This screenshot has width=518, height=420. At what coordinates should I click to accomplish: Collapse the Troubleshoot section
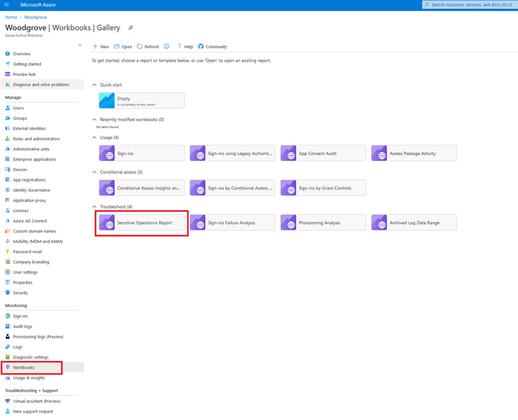coord(95,207)
